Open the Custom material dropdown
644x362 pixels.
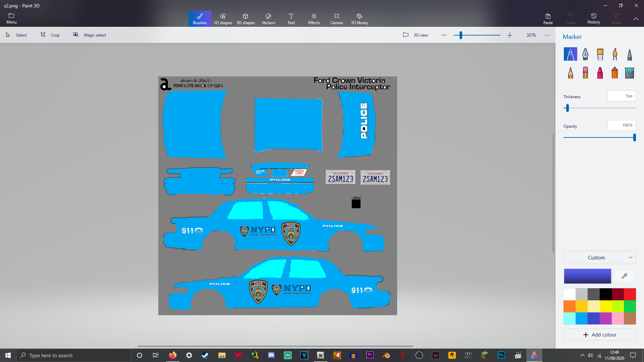(x=599, y=257)
